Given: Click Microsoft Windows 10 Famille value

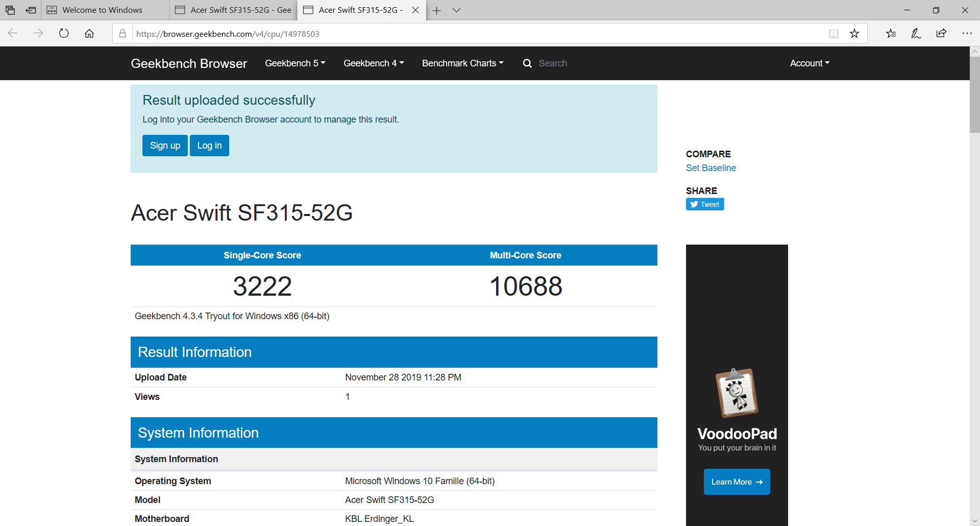Looking at the screenshot, I should (x=420, y=481).
